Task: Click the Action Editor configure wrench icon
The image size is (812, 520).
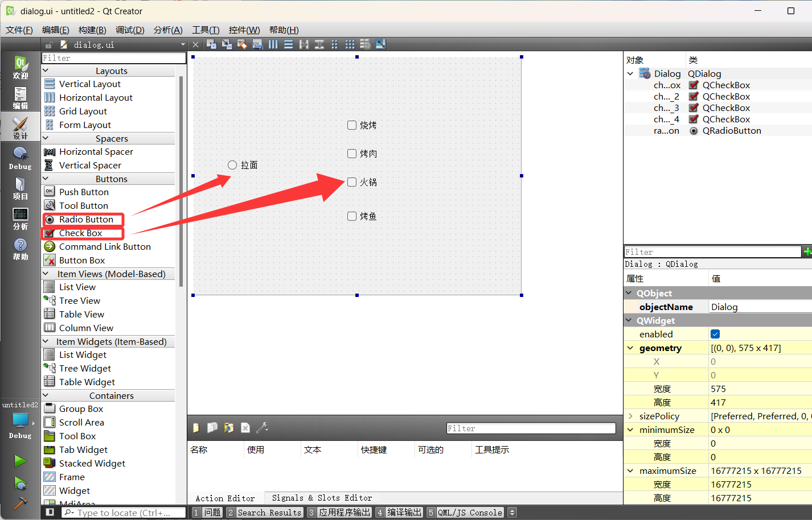Action: pos(263,428)
